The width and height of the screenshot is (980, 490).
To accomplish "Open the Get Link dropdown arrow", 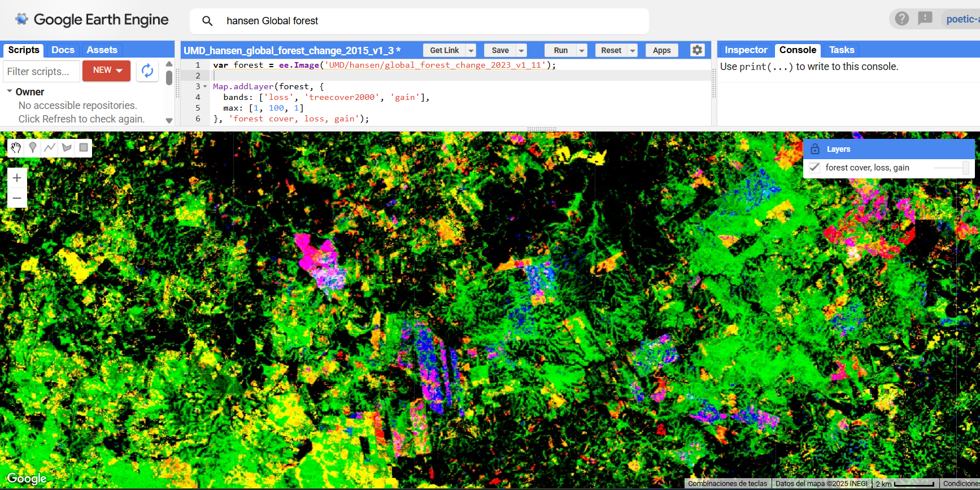I will (x=471, y=50).
